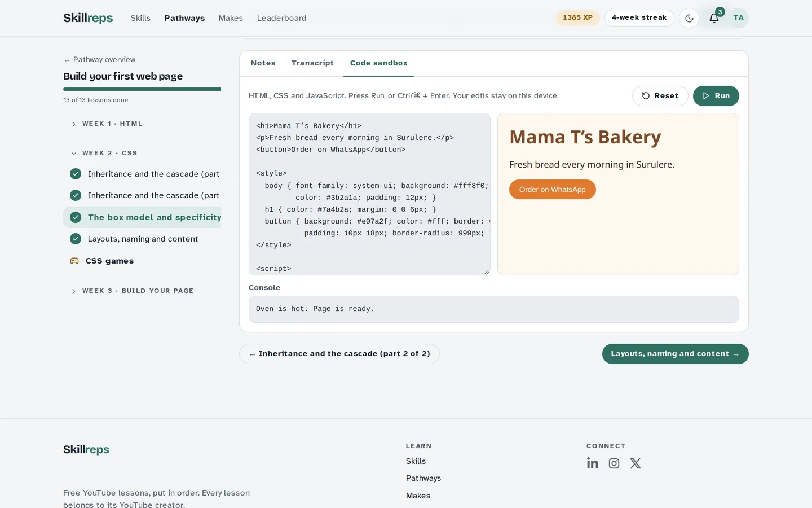Click the CSS games controller icon
The image size is (812, 508).
point(74,261)
